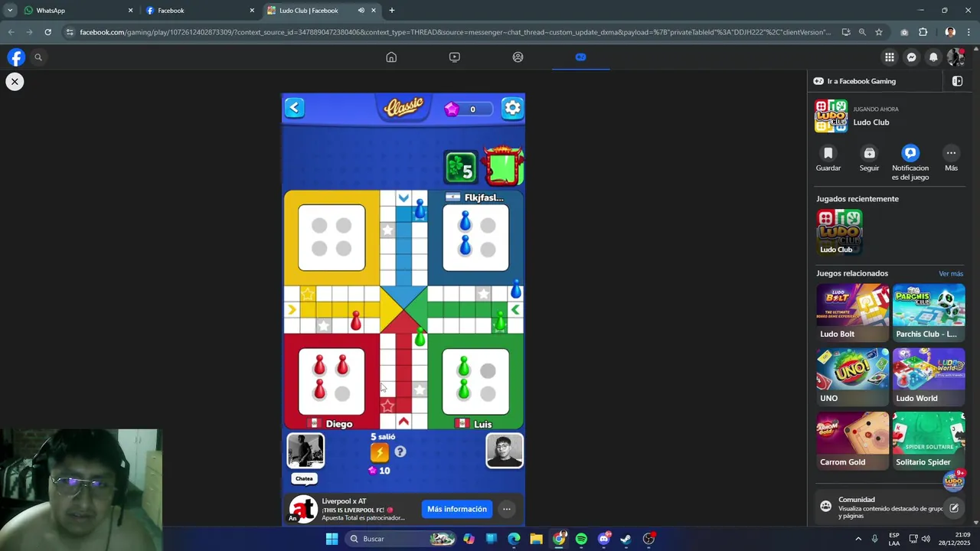Click Ir a Facebook Gaming link
980x551 pixels.
[854, 81]
